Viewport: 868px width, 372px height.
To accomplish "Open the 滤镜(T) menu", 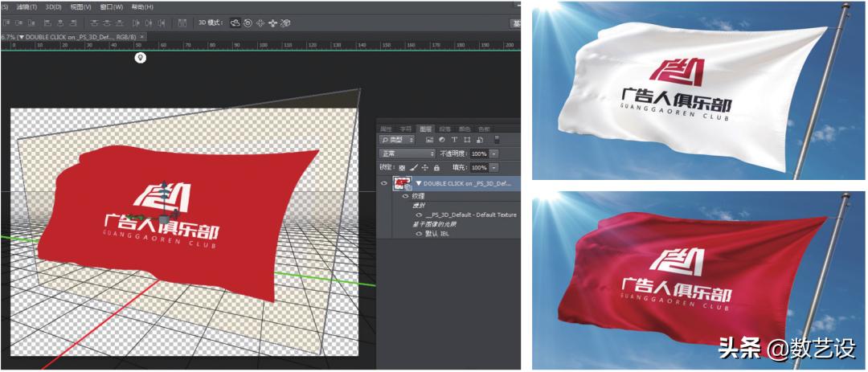I will [27, 7].
